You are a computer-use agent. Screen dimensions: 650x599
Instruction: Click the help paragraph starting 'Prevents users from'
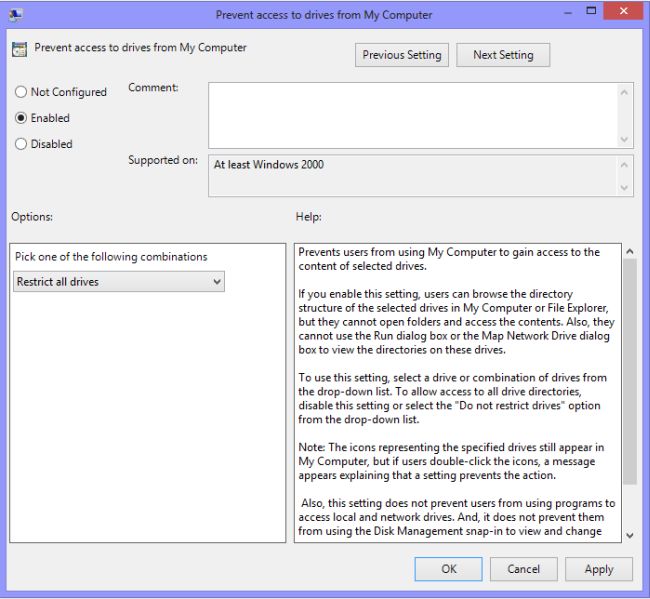tap(449, 259)
